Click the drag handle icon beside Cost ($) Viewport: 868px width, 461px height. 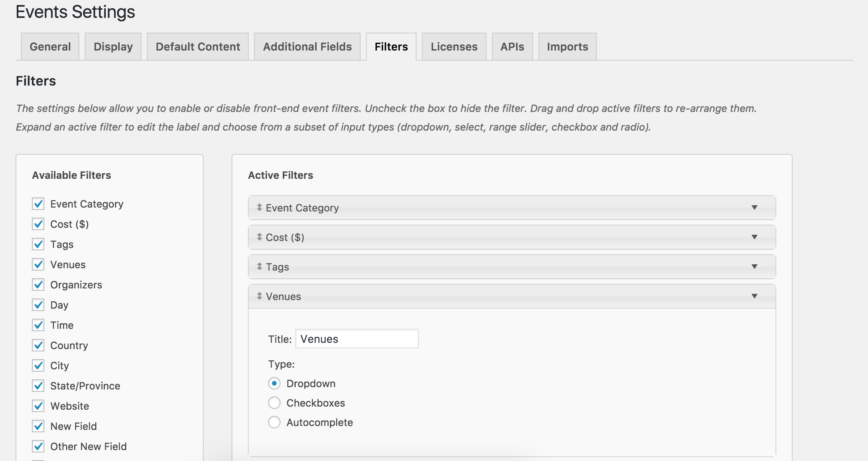(x=259, y=237)
